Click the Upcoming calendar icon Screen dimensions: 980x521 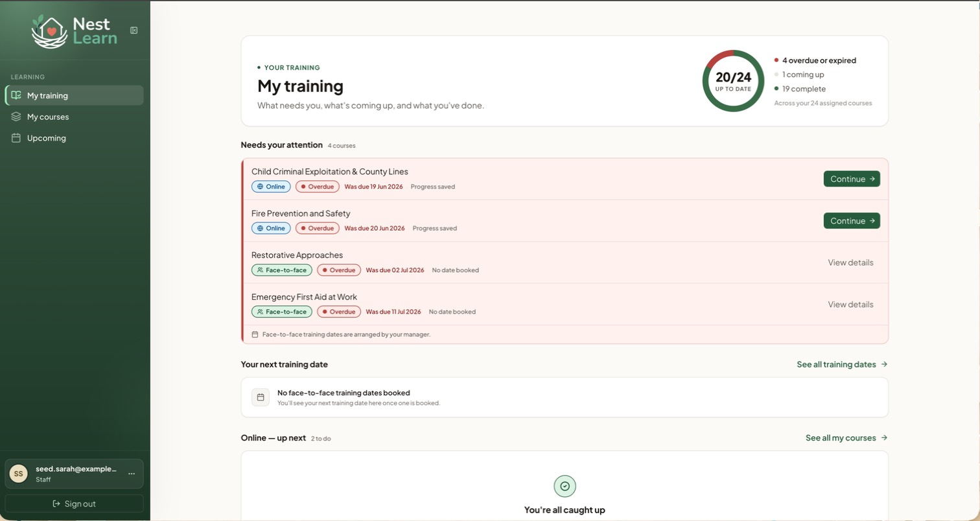click(x=16, y=138)
